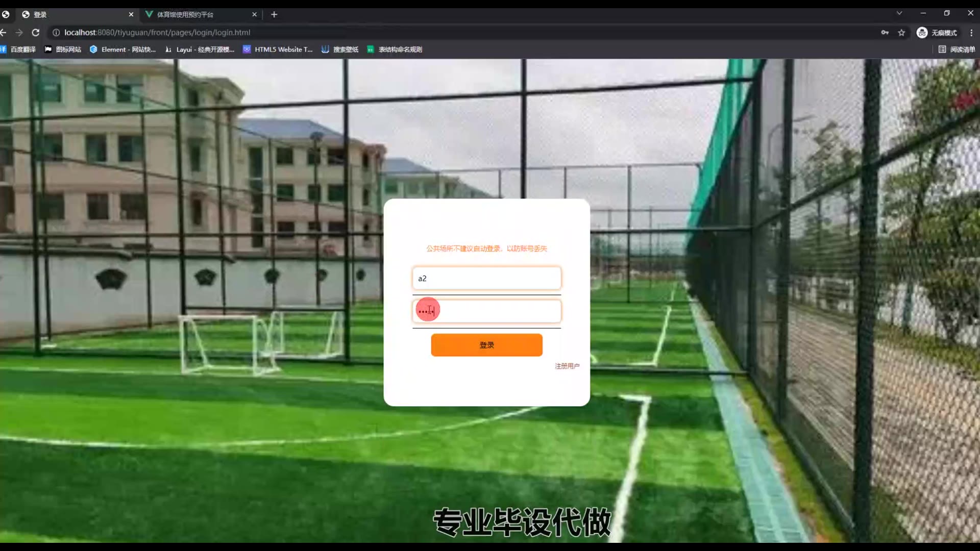
Task: Bookmark this page with star icon
Action: [901, 33]
